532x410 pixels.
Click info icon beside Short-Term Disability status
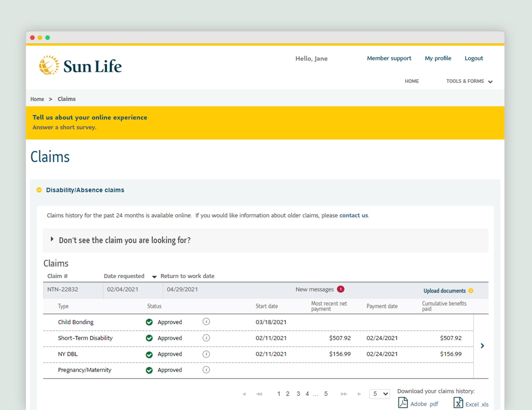coord(206,338)
